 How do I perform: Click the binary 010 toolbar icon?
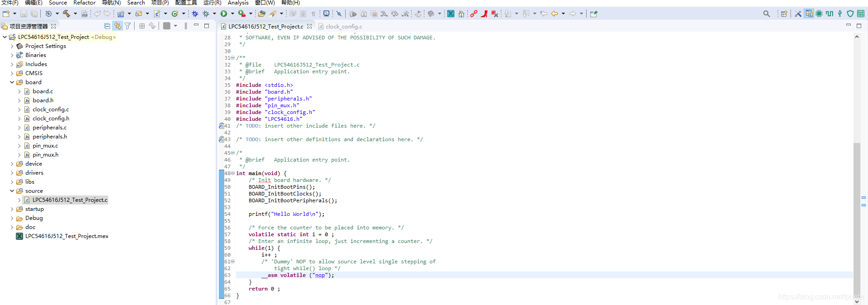[84, 14]
